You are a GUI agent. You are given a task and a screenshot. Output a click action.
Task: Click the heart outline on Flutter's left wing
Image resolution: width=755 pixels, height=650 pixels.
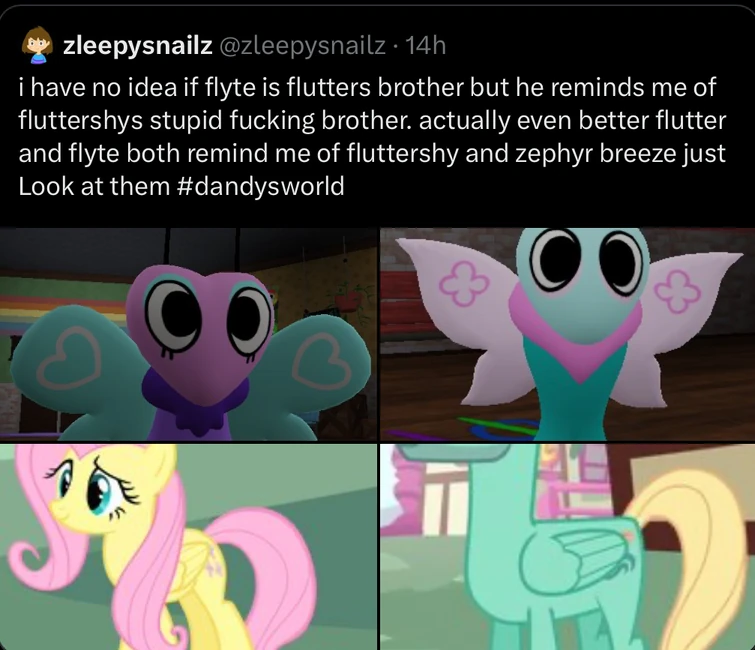tap(70, 357)
